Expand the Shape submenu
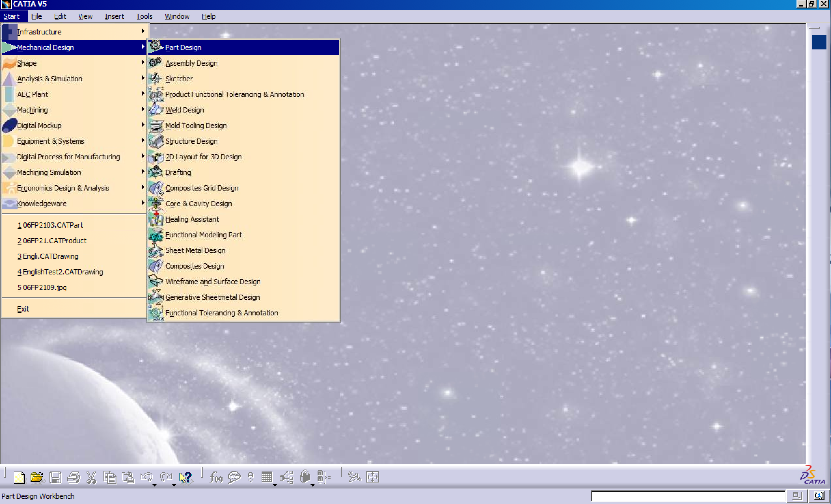Screen dimensions: 831x504 pyautogui.click(x=74, y=63)
